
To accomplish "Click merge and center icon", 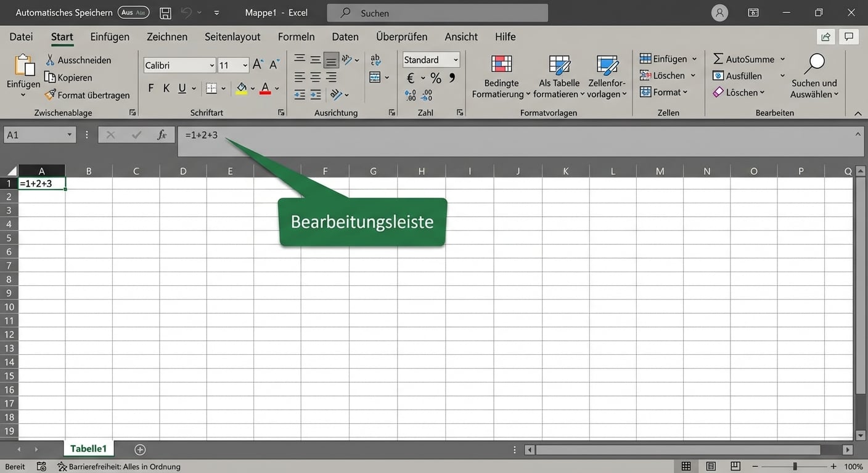I will click(x=375, y=77).
